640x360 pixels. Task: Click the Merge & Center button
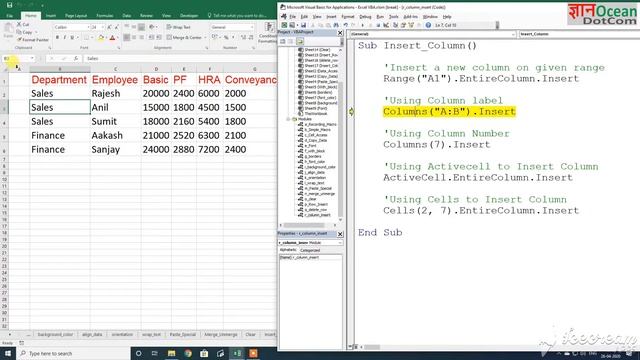(184, 38)
